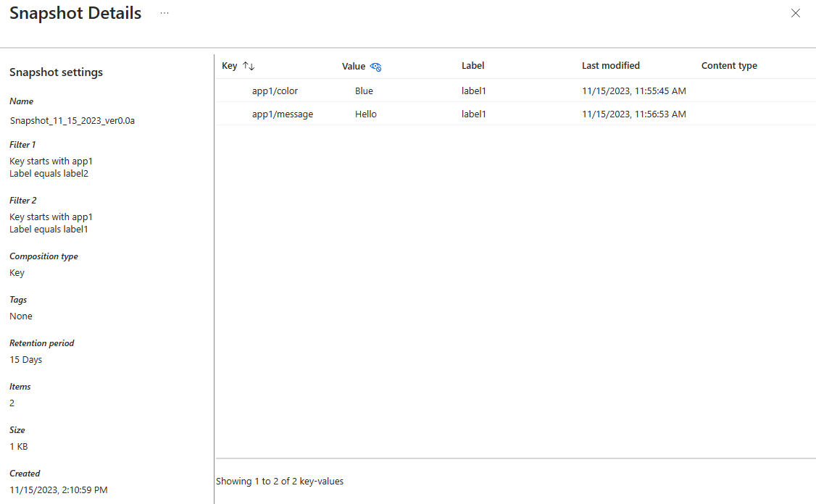This screenshot has height=504, width=816.
Task: Select the Hello value cell
Action: point(365,114)
